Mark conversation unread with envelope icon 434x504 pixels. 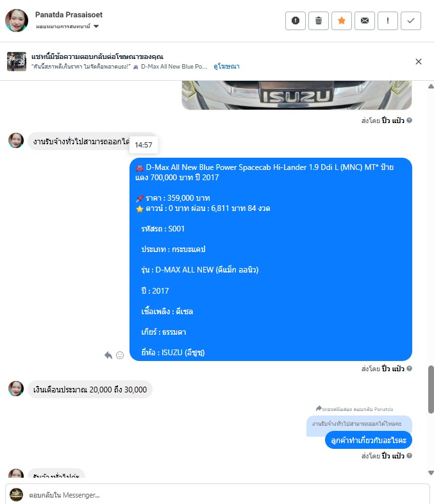tap(365, 21)
